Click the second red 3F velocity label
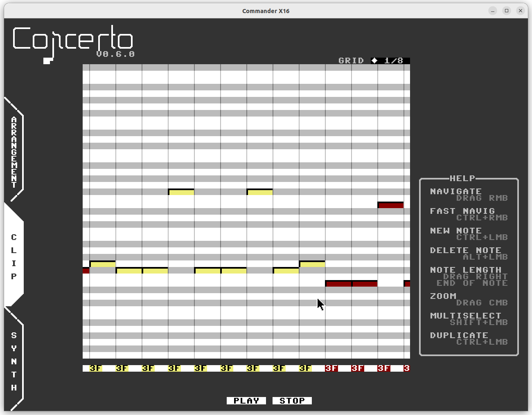This screenshot has width=532, height=415. pos(358,368)
